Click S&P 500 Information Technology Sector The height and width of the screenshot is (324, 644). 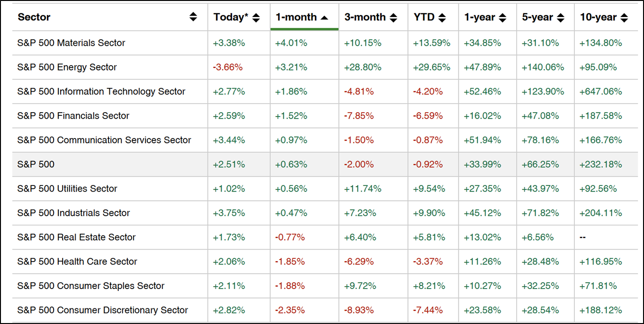[x=101, y=92]
